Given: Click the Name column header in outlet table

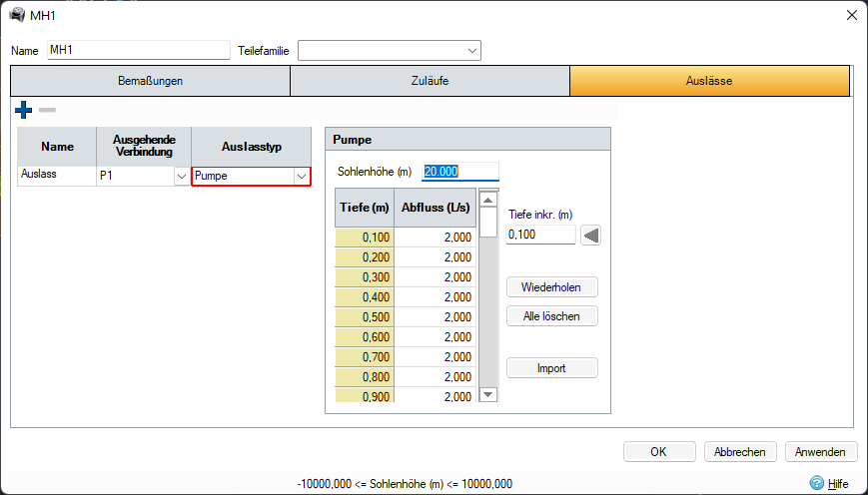Looking at the screenshot, I should click(57, 147).
